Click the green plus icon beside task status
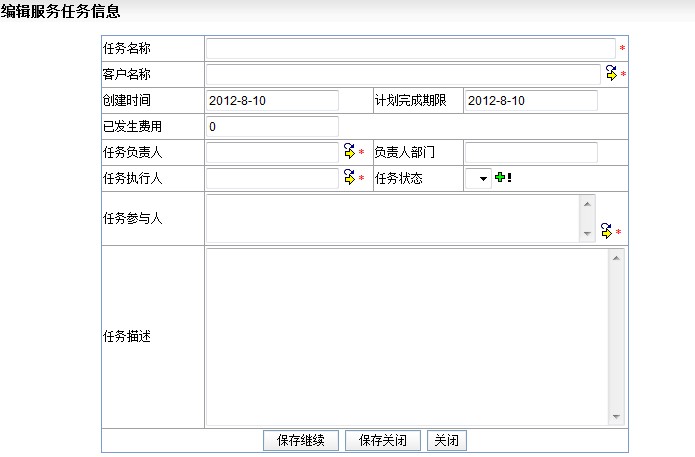This screenshot has height=457, width=695. click(500, 177)
